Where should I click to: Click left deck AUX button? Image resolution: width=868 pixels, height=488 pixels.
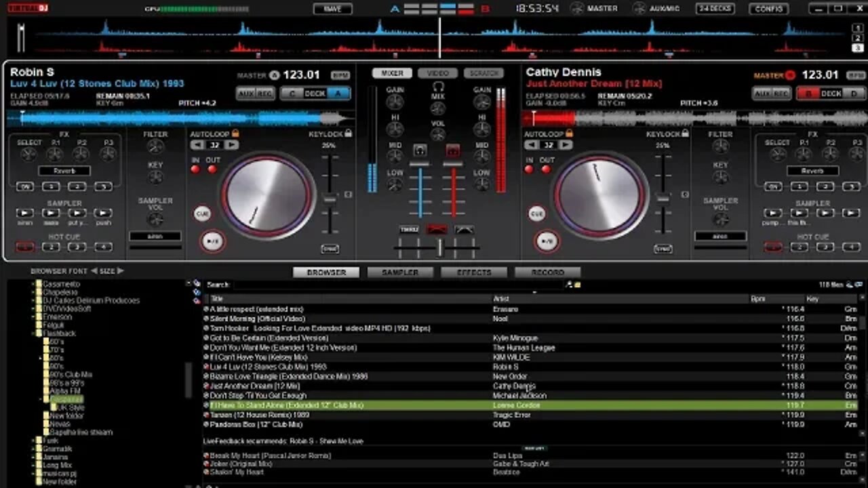tap(247, 94)
